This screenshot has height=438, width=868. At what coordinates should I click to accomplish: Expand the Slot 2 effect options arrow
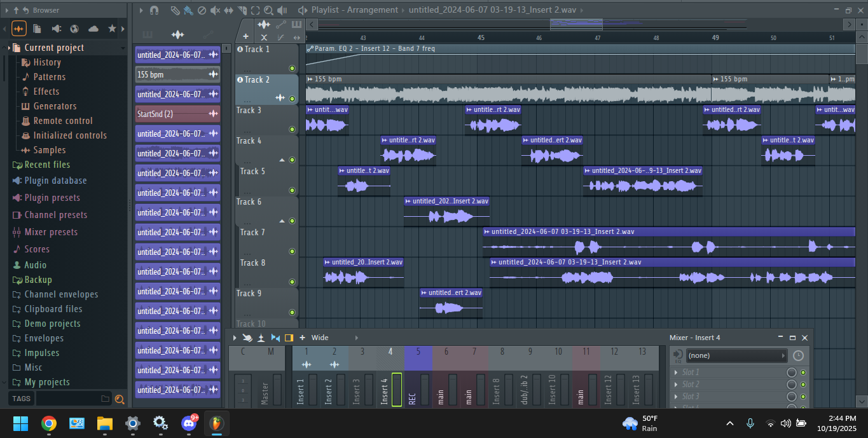click(x=675, y=385)
